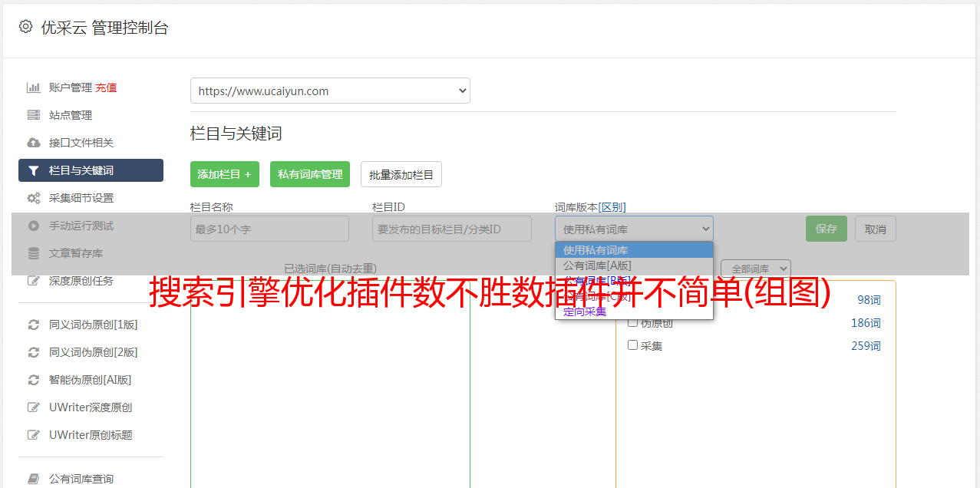Open the https://www.ucaiyun.com site dropdown
The width and height of the screenshot is (980, 488).
pos(330,91)
